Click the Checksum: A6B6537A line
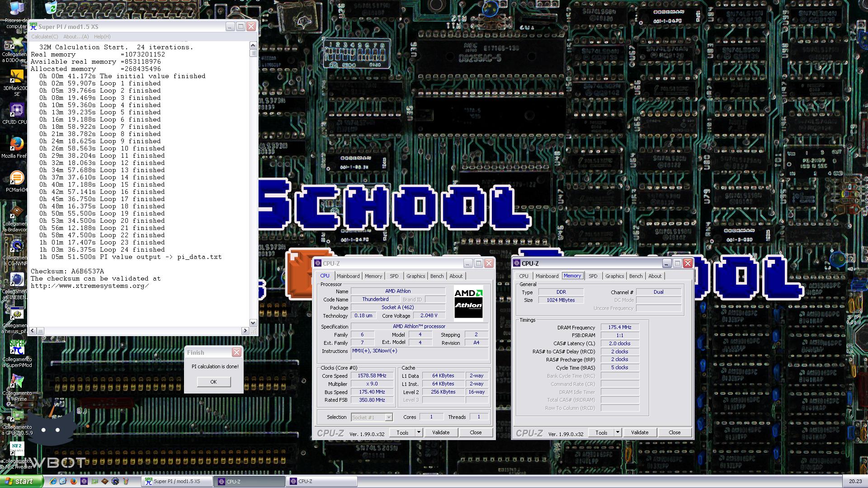This screenshot has height=488, width=868. [67, 272]
